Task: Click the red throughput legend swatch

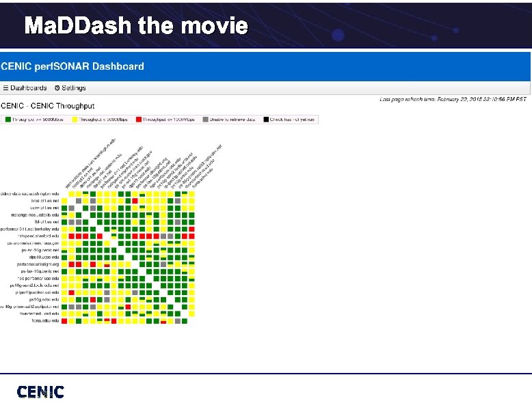Action: click(x=138, y=120)
